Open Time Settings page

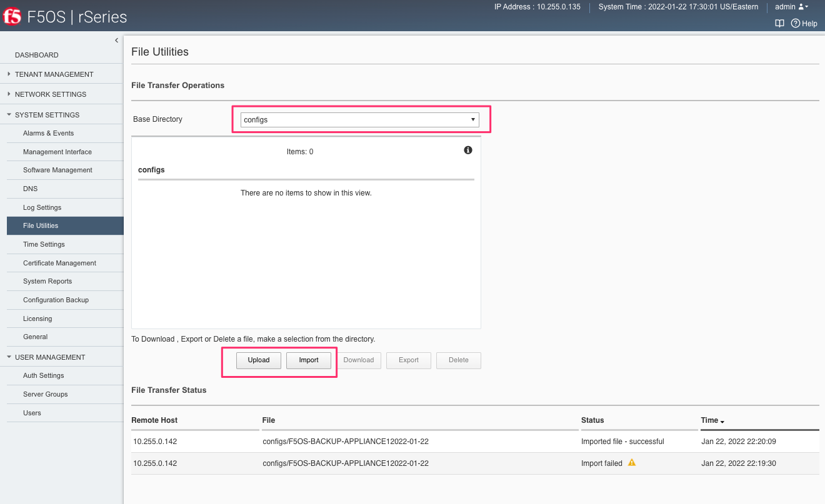(65, 244)
